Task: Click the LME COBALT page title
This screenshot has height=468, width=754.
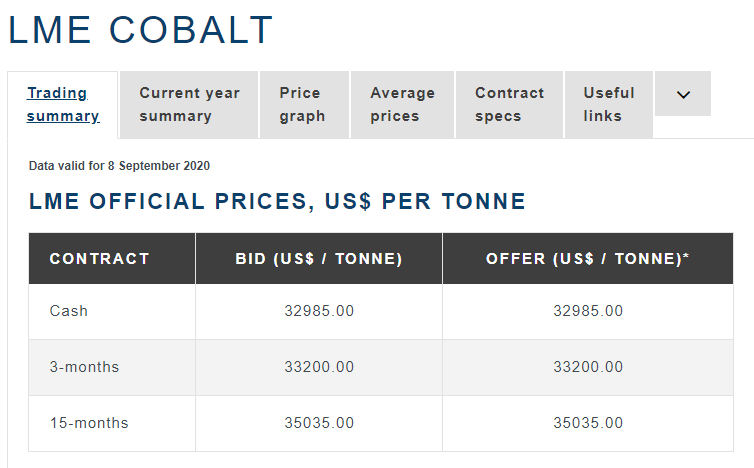Action: pos(140,30)
